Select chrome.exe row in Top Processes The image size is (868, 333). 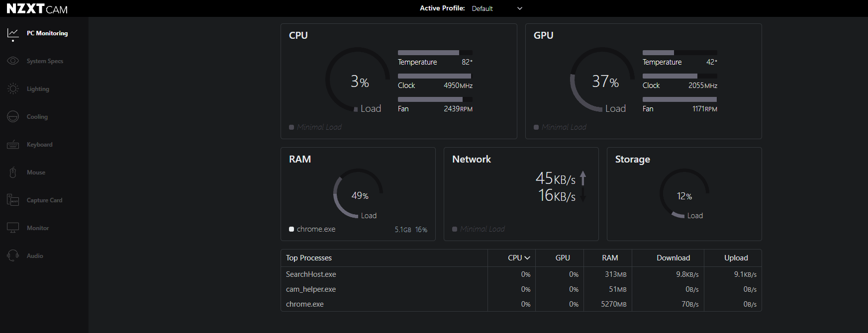point(305,304)
